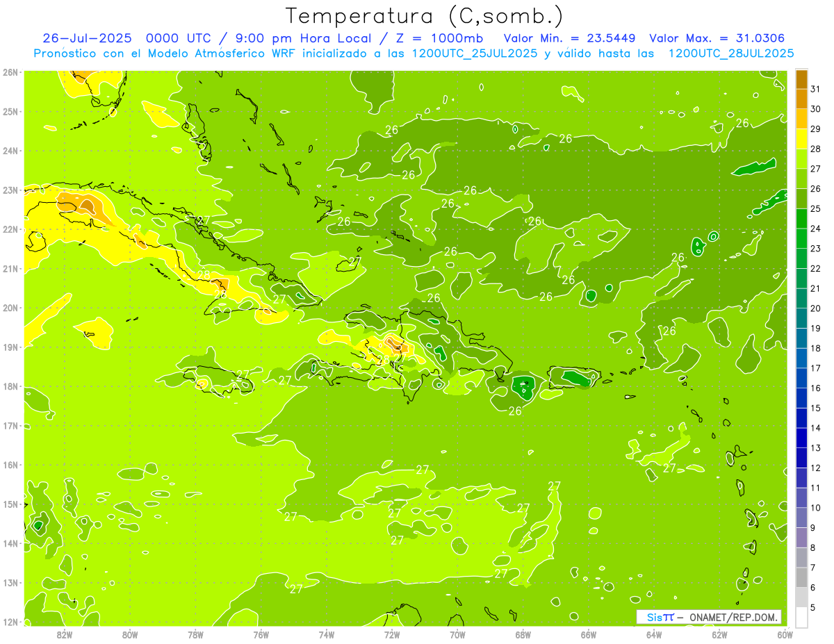Click the legend value 11 on color bar

(x=816, y=488)
